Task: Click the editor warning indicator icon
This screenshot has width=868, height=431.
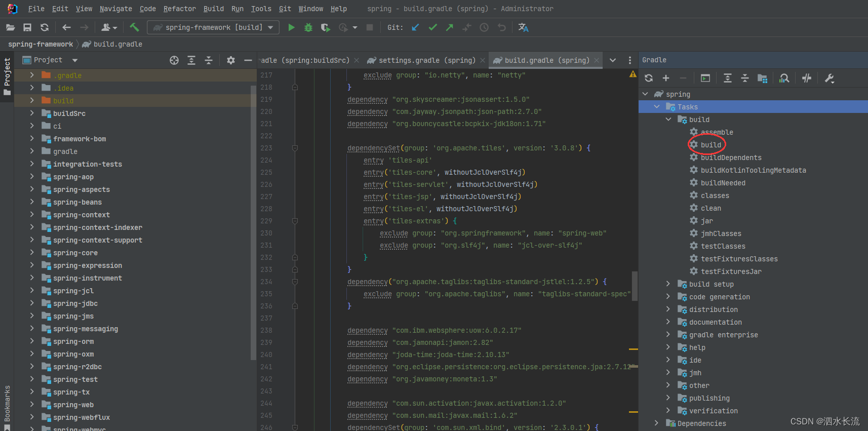Action: tap(633, 74)
